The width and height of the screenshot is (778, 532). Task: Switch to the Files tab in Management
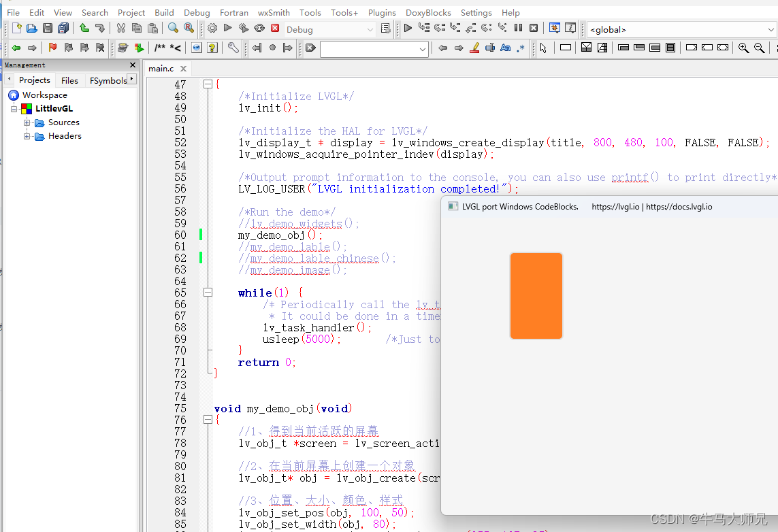69,80
